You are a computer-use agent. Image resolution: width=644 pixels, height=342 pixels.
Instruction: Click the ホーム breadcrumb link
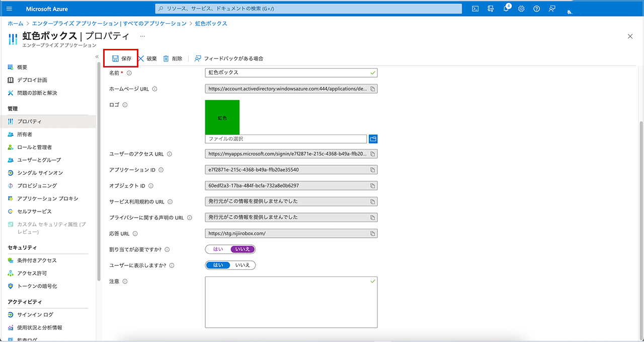15,24
